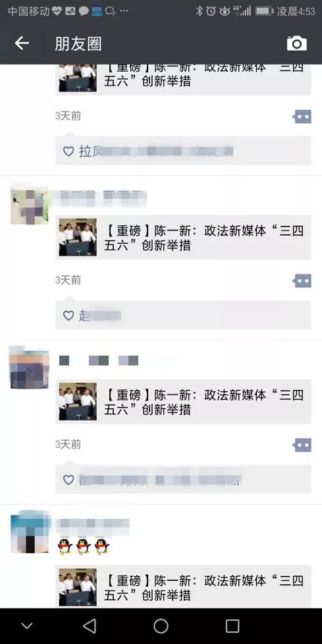
Task: Open comment bubble button on first post
Action: [302, 117]
